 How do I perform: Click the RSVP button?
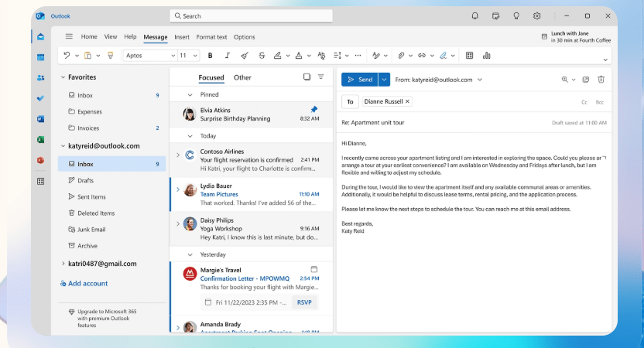304,302
